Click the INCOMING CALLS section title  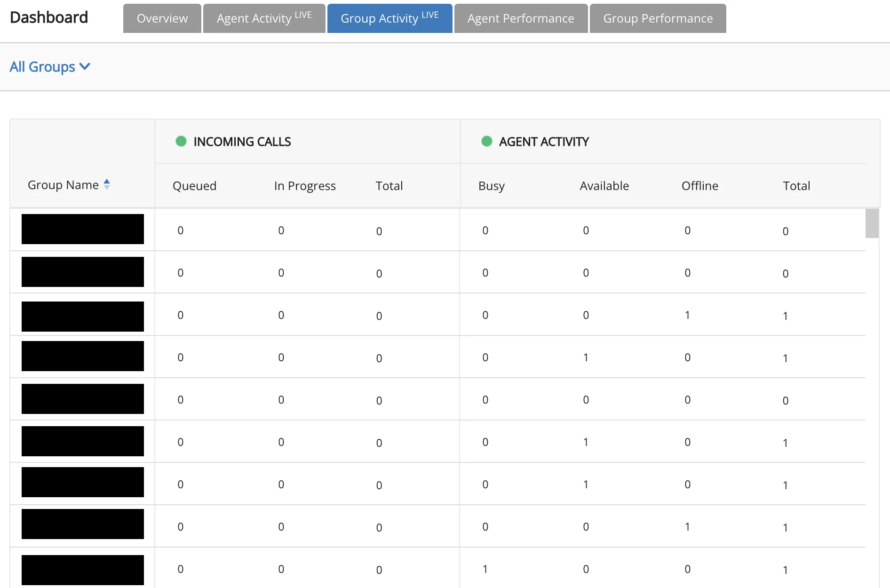[242, 142]
